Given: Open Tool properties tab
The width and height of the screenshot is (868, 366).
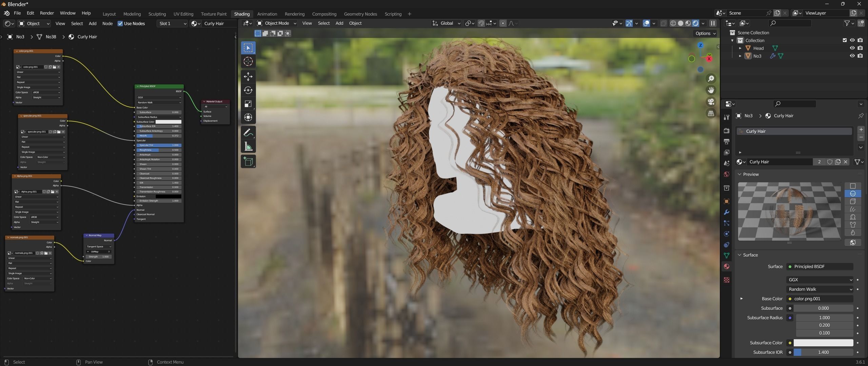Looking at the screenshot, I should point(727,117).
